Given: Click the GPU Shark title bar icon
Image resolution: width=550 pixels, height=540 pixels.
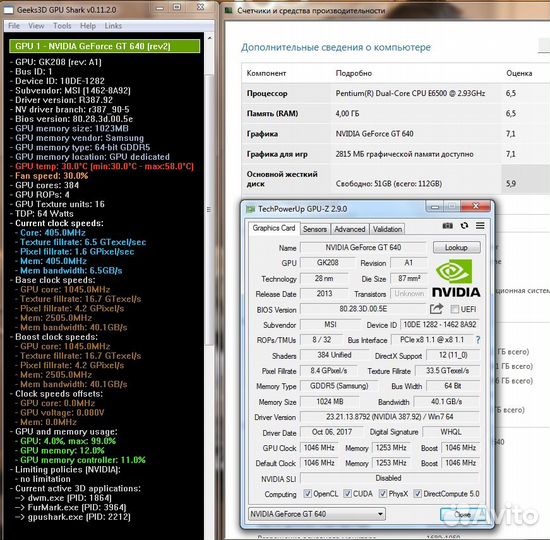Looking at the screenshot, I should point(9,10).
